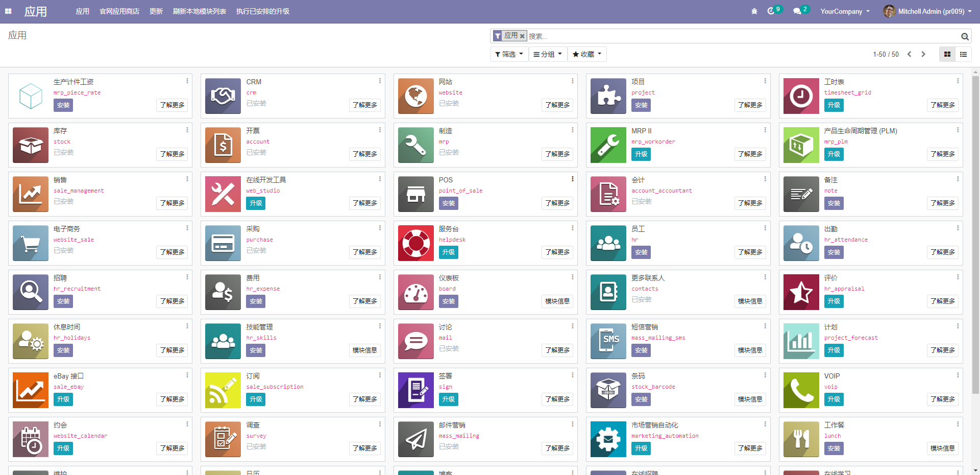Open the YourCompany company switcher

click(845, 11)
